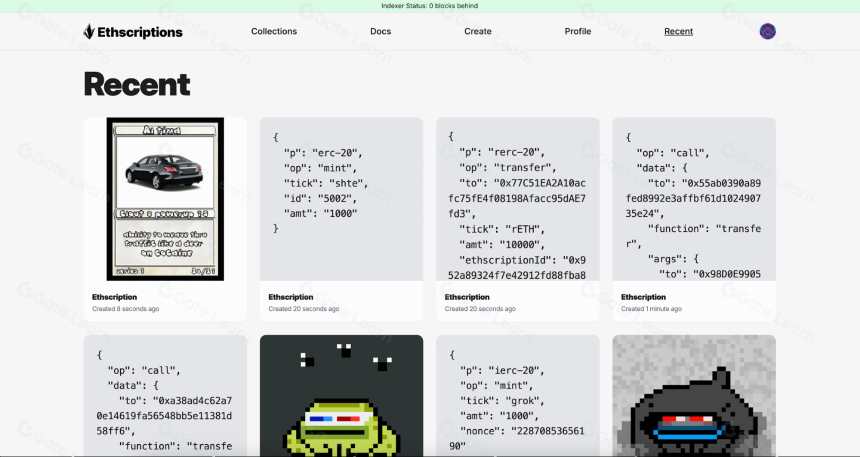This screenshot has height=457, width=860.
Task: Click Ethscription label created 8 seconds ago
Action: 115,297
